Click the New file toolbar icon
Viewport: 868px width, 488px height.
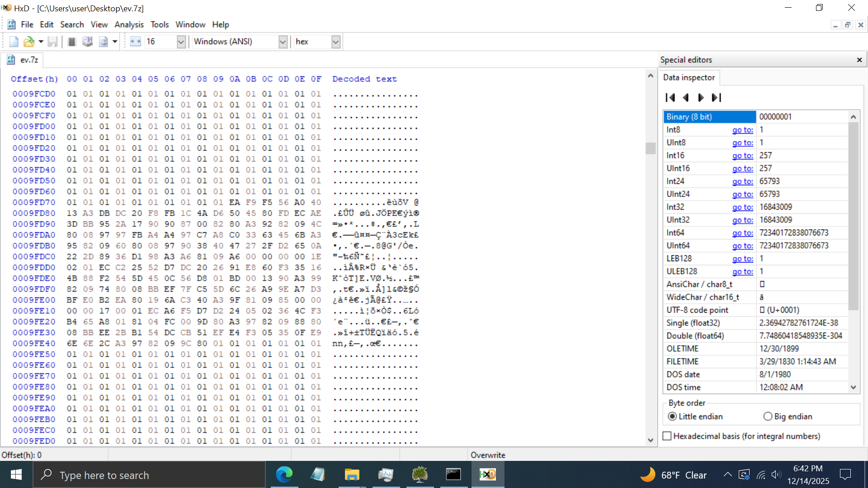tap(14, 42)
